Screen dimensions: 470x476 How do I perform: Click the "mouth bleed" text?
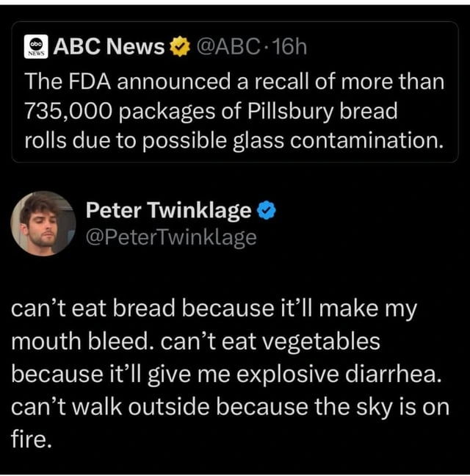point(82,341)
